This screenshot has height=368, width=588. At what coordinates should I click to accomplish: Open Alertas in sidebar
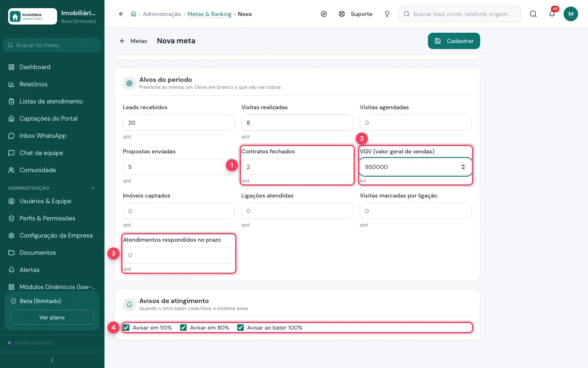pos(52,270)
